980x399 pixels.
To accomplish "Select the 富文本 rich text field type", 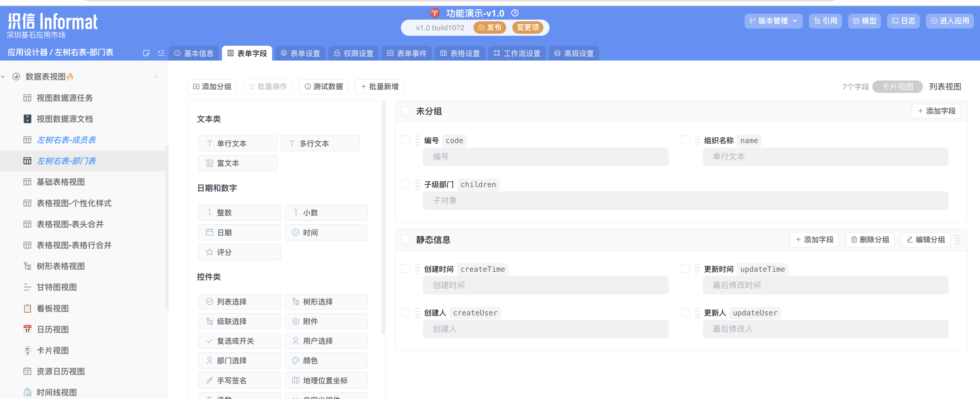I will 237,163.
